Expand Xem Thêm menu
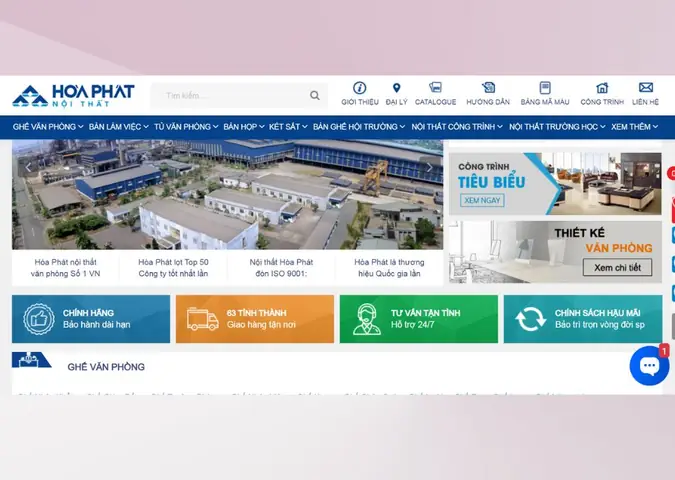The height and width of the screenshot is (480, 675). (635, 127)
